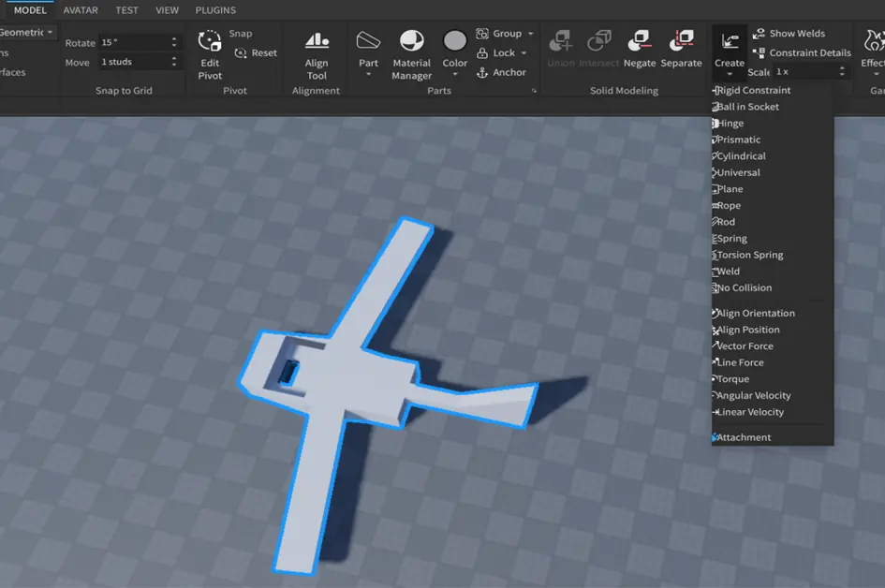Toggle the Rotate snap setting
The image size is (885, 588).
[81, 43]
